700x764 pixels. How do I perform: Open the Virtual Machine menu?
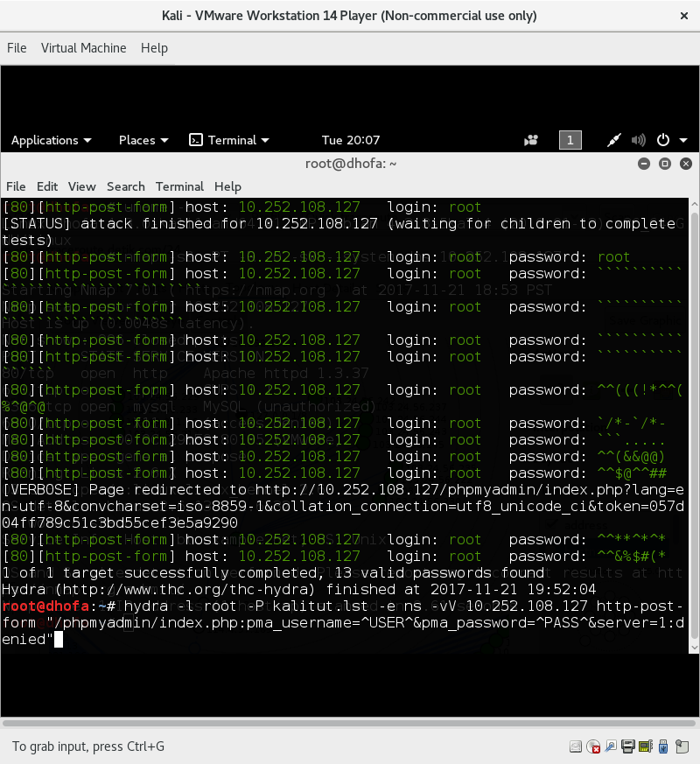(83, 48)
